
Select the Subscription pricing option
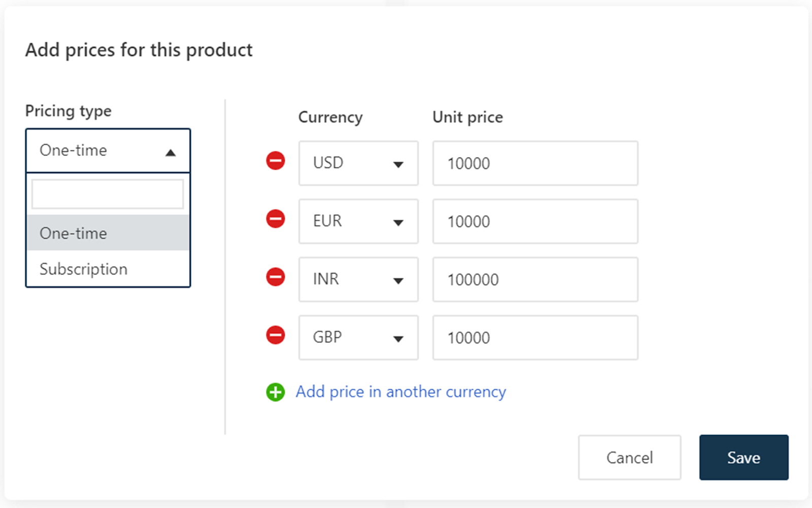[108, 269]
